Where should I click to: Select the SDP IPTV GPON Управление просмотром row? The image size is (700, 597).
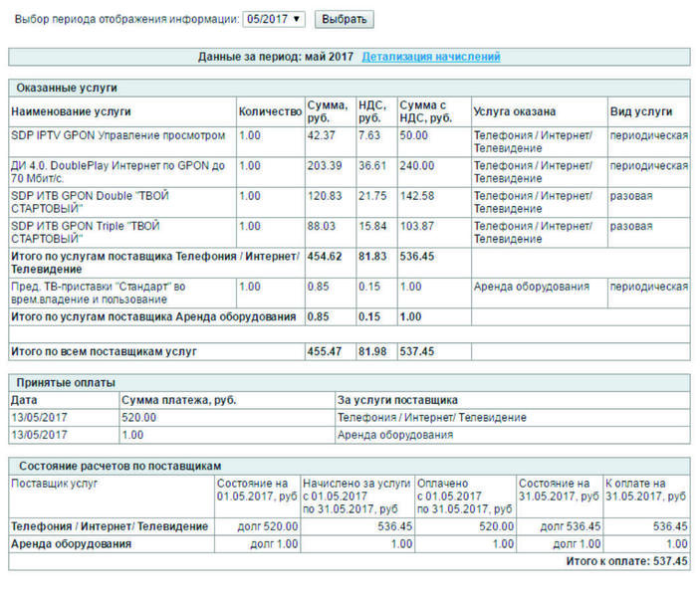tap(350, 142)
